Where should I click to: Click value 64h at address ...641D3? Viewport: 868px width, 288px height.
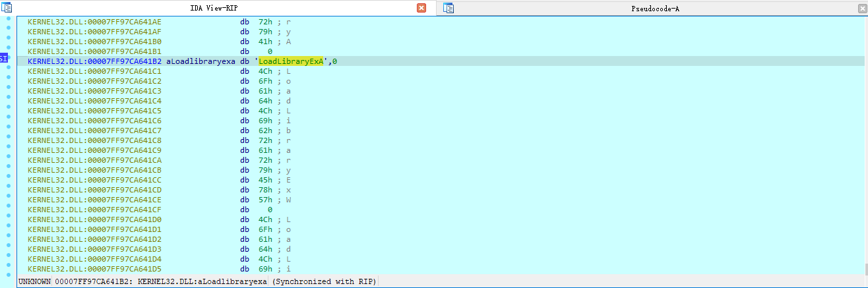(x=265, y=249)
